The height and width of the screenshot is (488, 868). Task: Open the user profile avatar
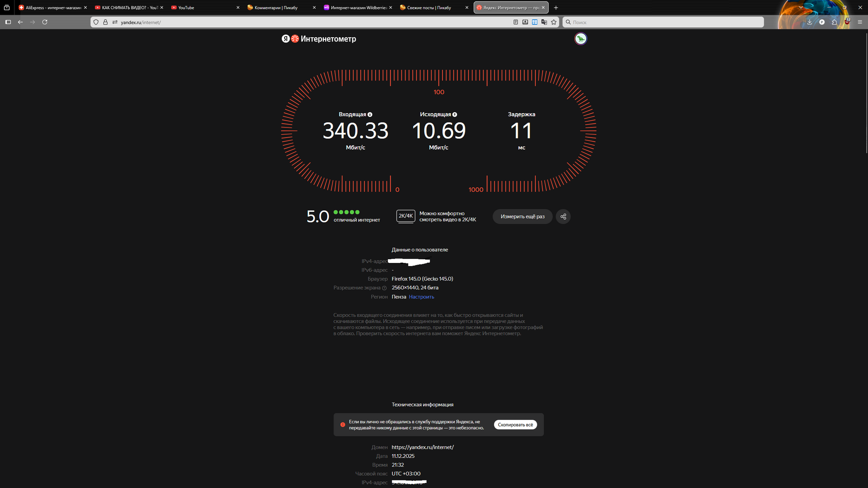coord(580,39)
